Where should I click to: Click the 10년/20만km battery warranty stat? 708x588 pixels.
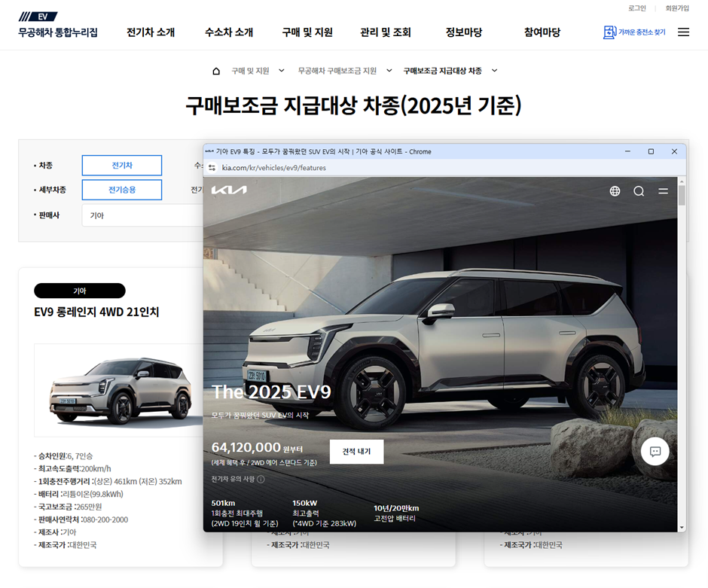click(396, 513)
